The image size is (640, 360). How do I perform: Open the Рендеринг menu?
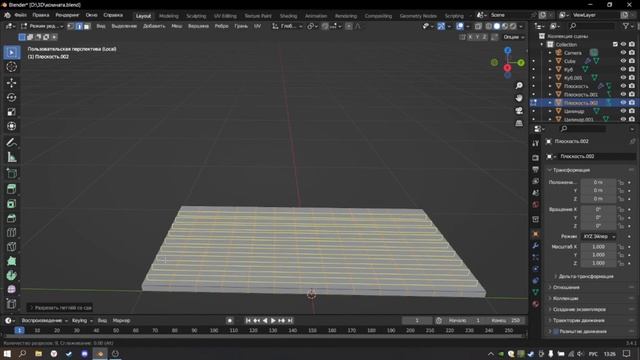67,15
